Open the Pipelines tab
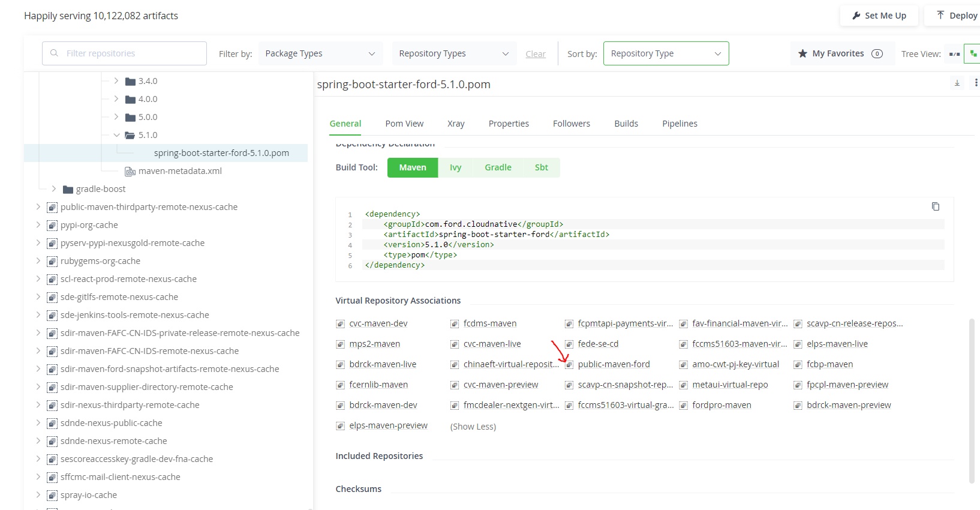980x510 pixels. click(x=680, y=124)
